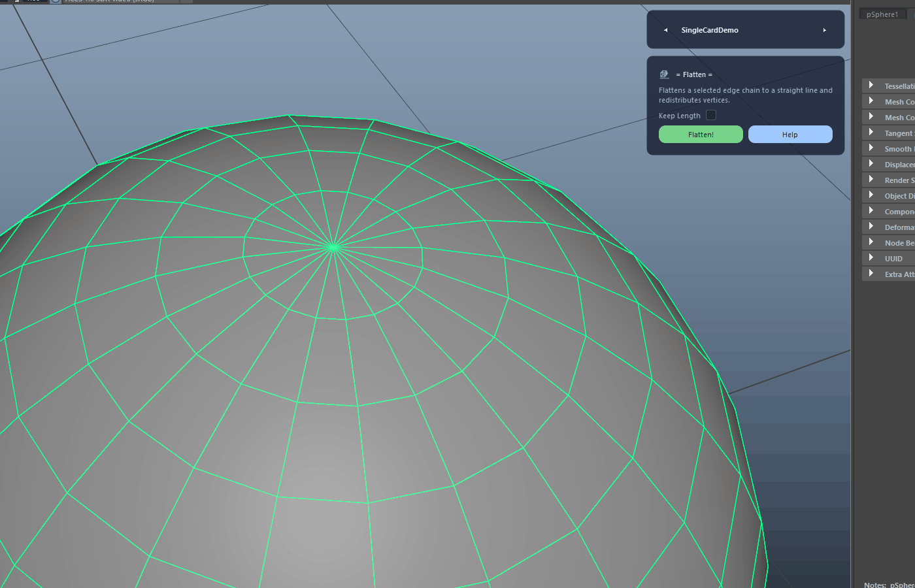Expand the Render Stats section
Viewport: 915px width, 588px height.
click(888, 180)
